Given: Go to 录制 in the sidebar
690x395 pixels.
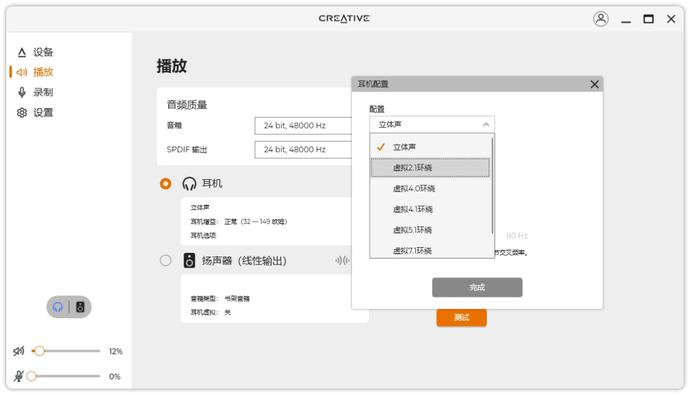Looking at the screenshot, I should click(x=43, y=92).
